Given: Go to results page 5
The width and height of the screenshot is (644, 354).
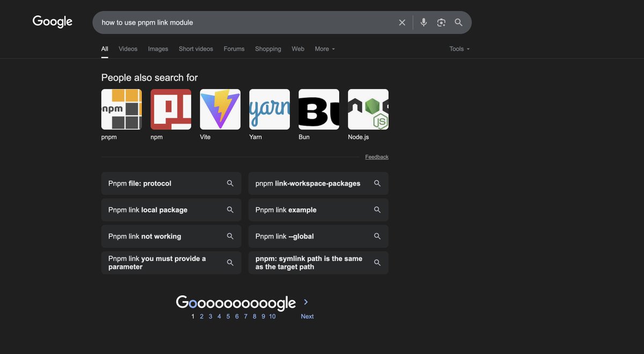Looking at the screenshot, I should point(228,316).
